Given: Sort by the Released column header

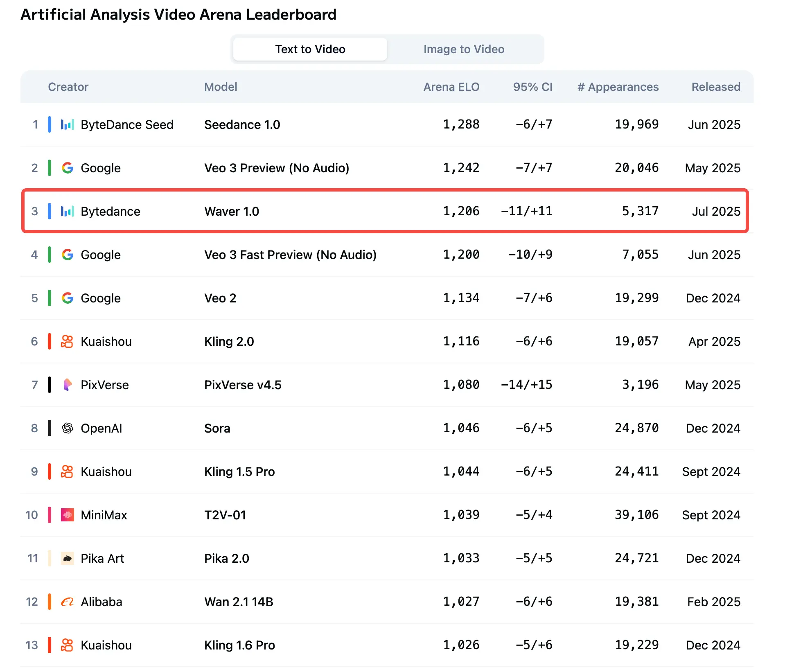Looking at the screenshot, I should click(716, 87).
